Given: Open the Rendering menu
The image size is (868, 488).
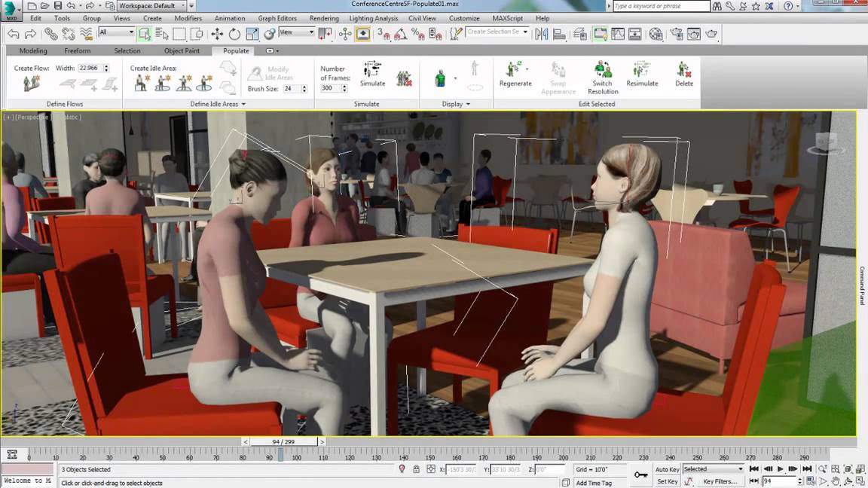Looking at the screenshot, I should pos(324,18).
